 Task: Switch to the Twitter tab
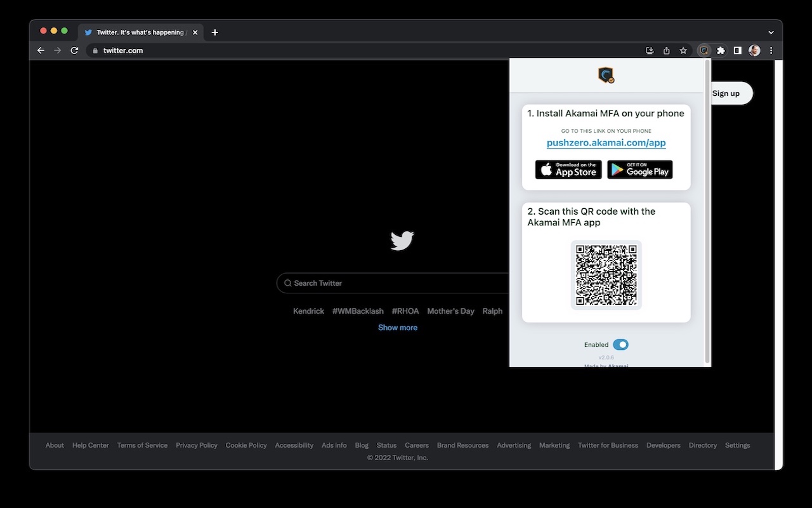(x=135, y=32)
